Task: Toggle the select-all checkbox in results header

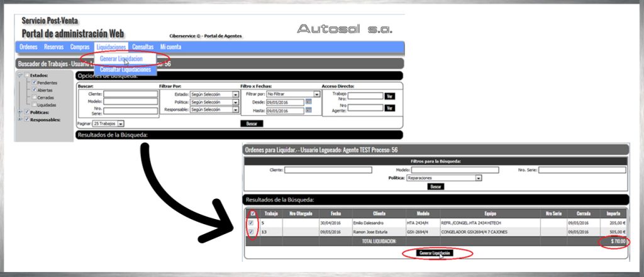Action: coord(253,213)
